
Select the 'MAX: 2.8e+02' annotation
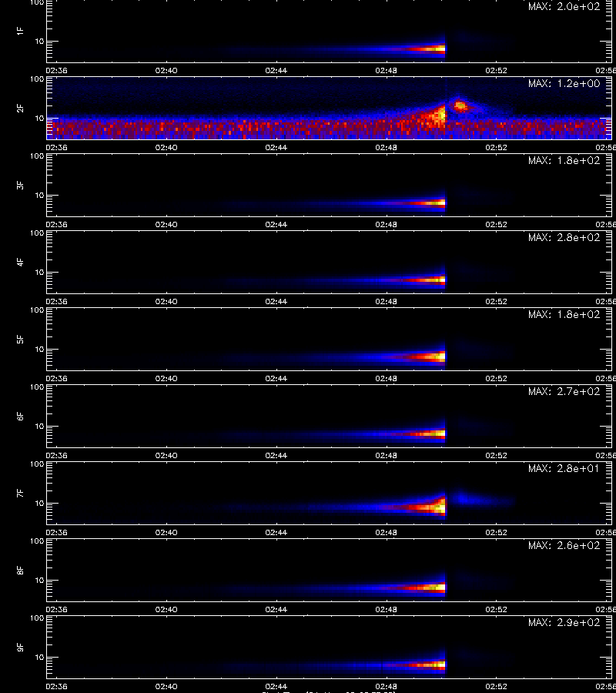564,237
